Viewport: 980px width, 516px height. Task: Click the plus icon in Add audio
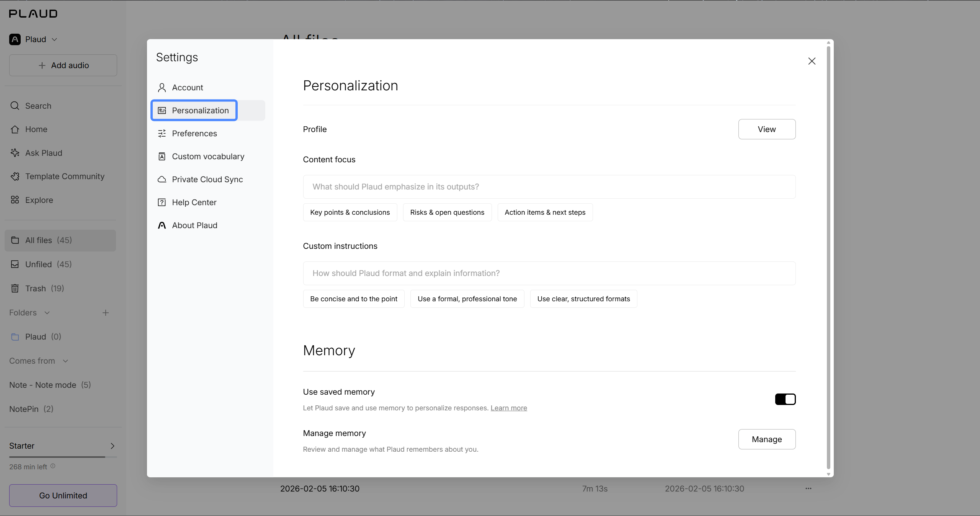point(42,65)
